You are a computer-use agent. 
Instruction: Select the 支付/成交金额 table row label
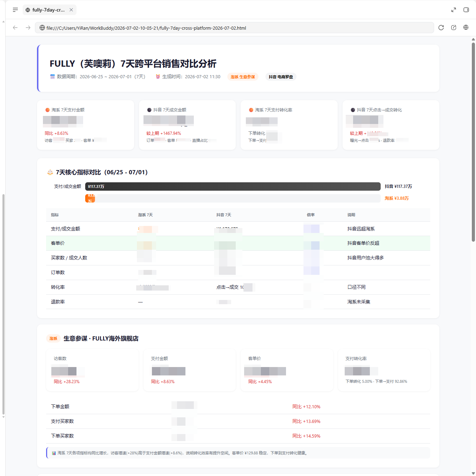[x=65, y=229]
